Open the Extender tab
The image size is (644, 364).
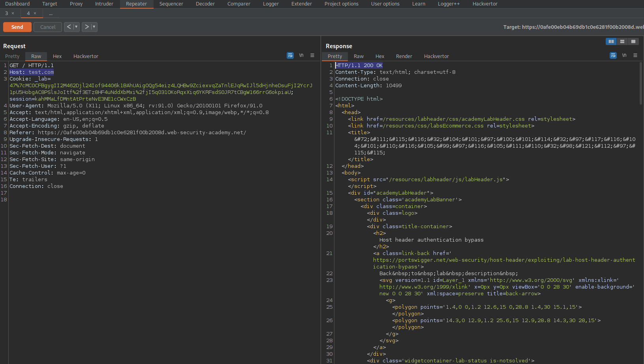[x=302, y=4]
